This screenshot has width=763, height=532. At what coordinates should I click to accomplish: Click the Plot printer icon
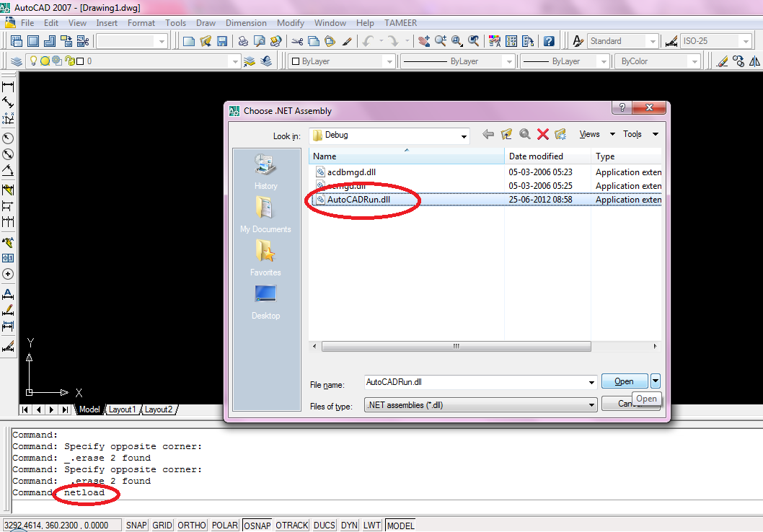tap(243, 41)
